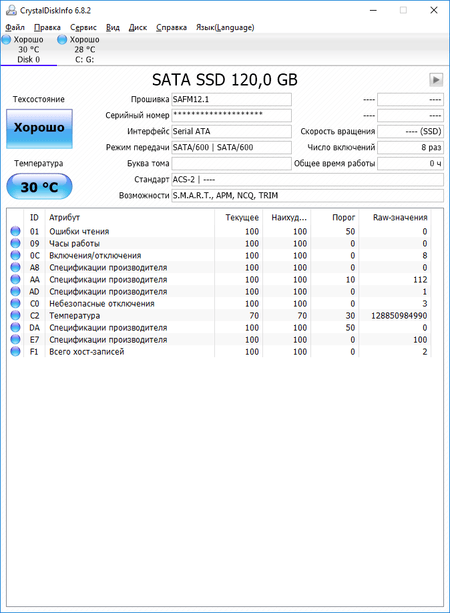Click status circle for attribute AA
Viewport: 450px width, 613px height.
pos(15,279)
